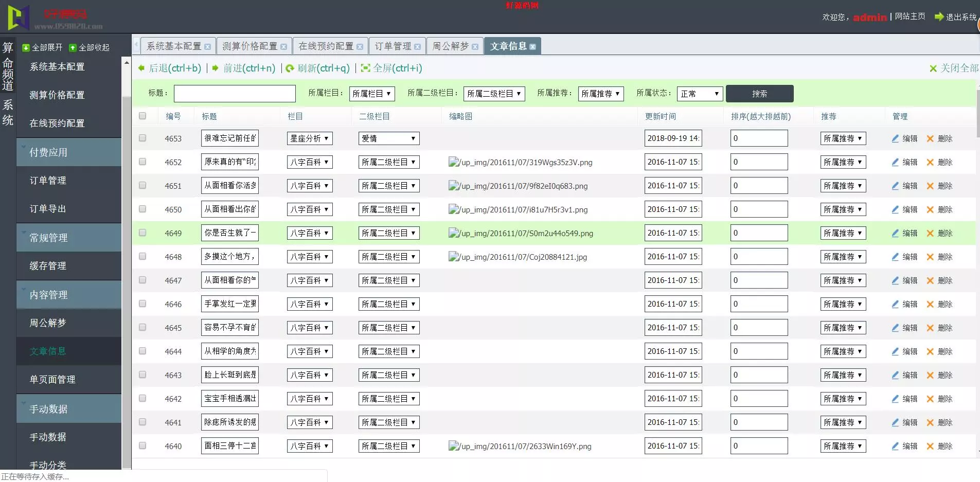Open the 所属二级栏目 filter dropdown
Image resolution: width=980 pixels, height=482 pixels.
point(494,94)
